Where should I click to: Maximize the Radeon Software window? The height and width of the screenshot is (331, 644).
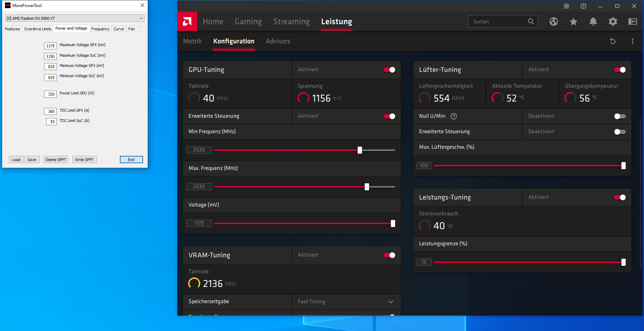tap(617, 6)
